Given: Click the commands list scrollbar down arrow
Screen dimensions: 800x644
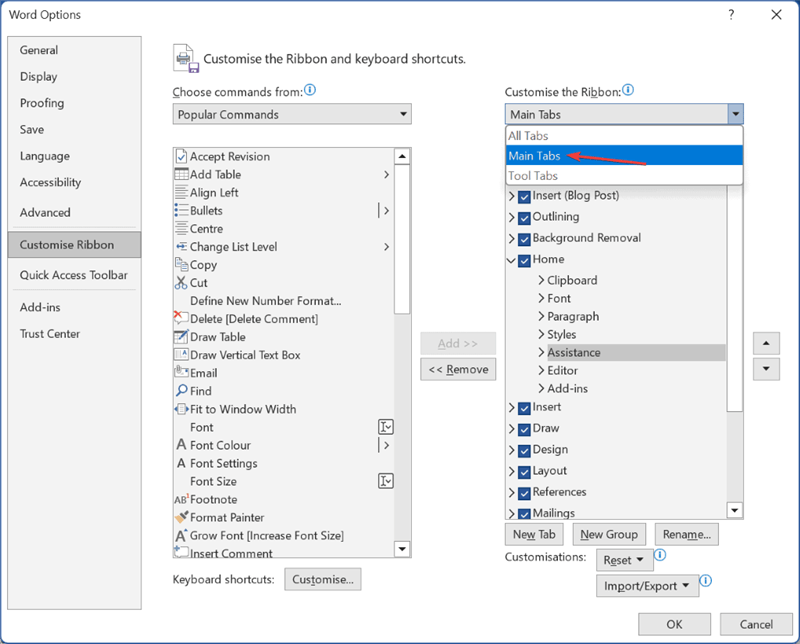Looking at the screenshot, I should click(x=402, y=549).
